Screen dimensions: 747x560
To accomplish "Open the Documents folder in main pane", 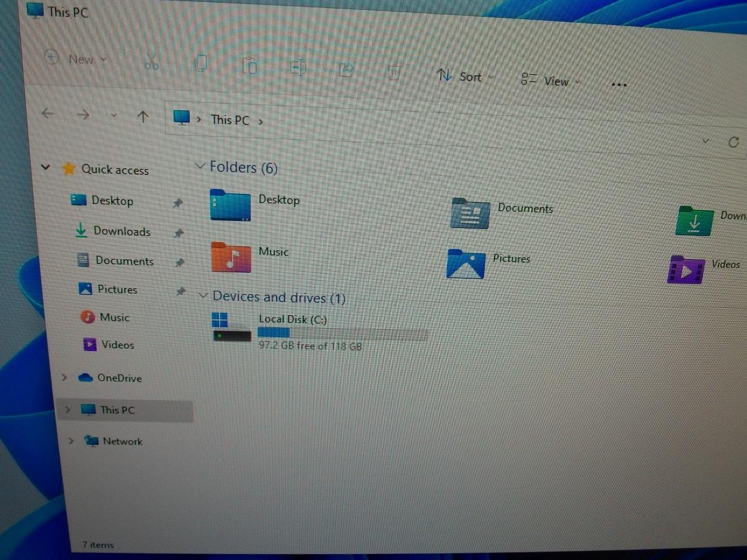I will (x=470, y=213).
